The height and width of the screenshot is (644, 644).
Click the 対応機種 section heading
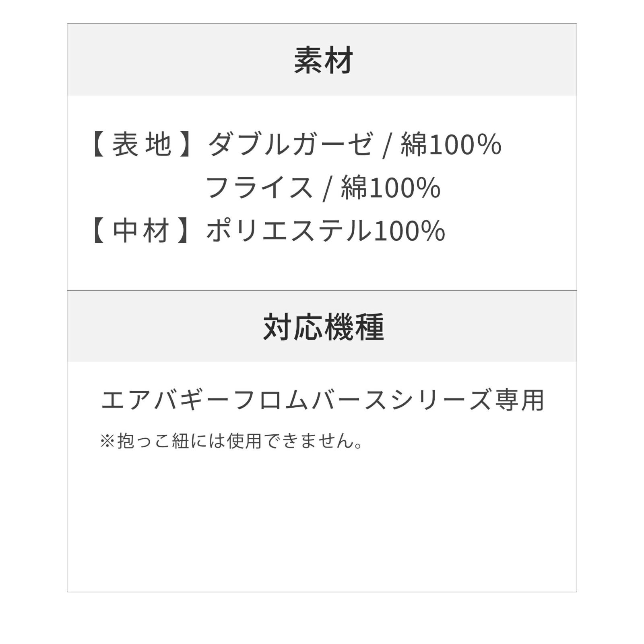[x=323, y=327]
